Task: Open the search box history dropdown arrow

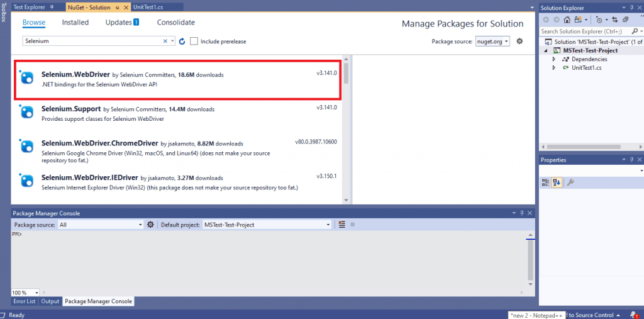Action: point(172,41)
